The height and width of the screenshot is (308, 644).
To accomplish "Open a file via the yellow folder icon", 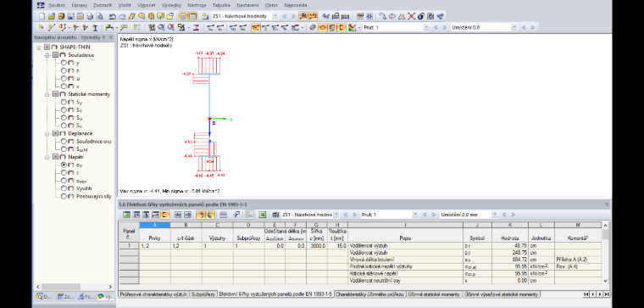I will [52, 16].
